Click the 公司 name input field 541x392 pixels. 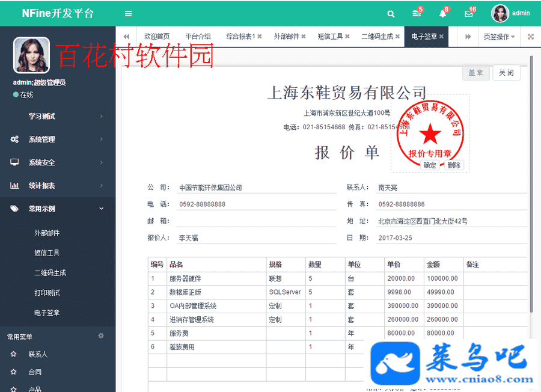tap(256, 188)
